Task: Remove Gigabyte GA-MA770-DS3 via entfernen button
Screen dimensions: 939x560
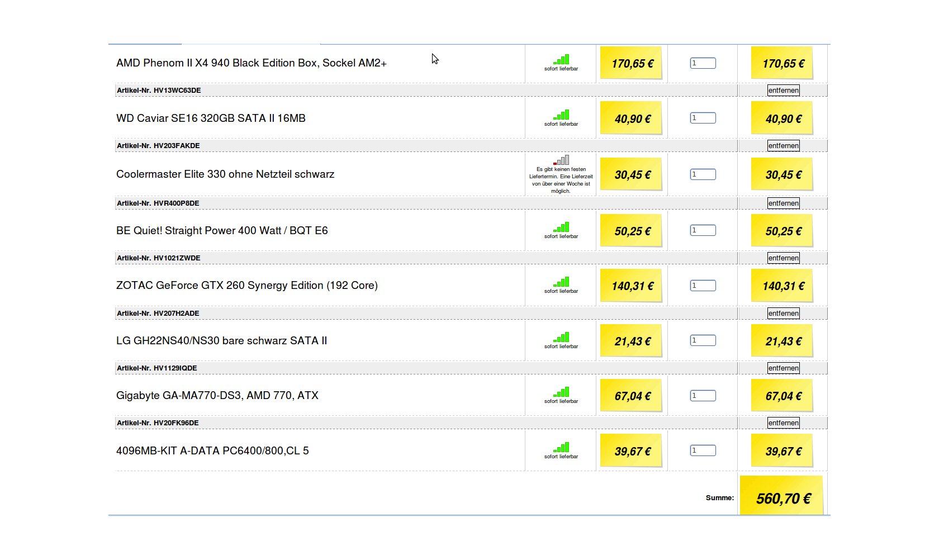Action: pos(783,423)
